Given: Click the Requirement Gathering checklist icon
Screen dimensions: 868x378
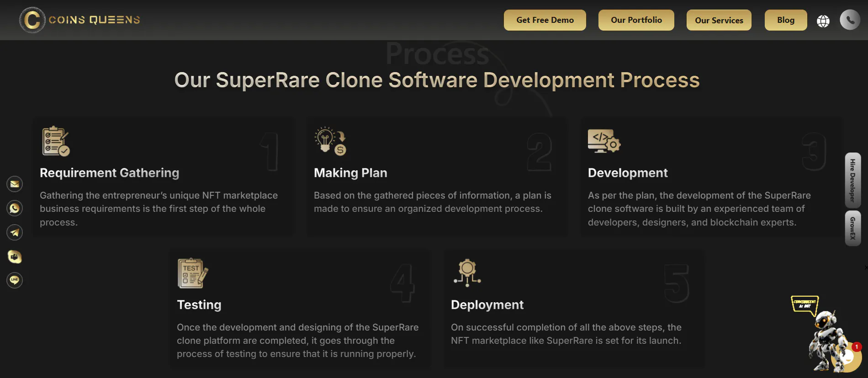Looking at the screenshot, I should 56,141.
